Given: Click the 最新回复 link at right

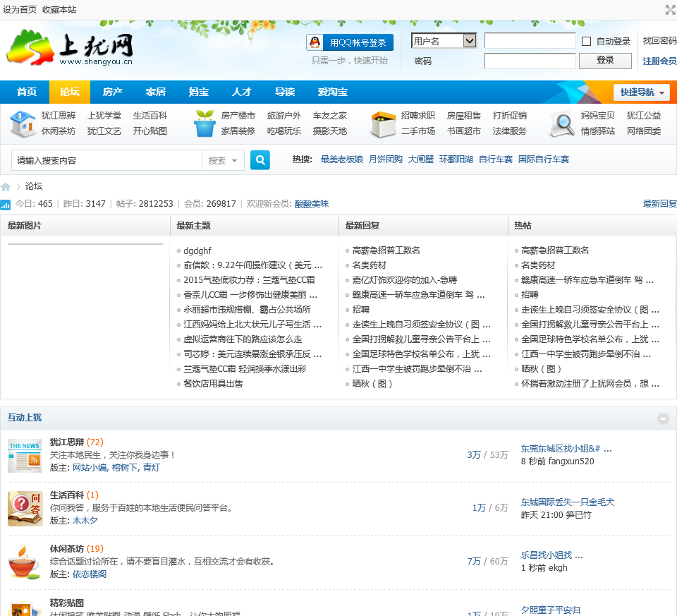Looking at the screenshot, I should coord(660,204).
